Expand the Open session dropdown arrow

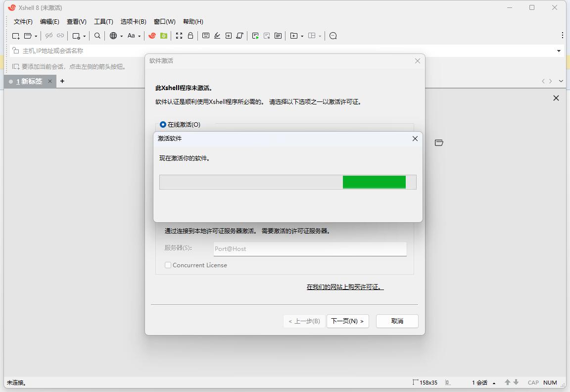tap(36, 36)
